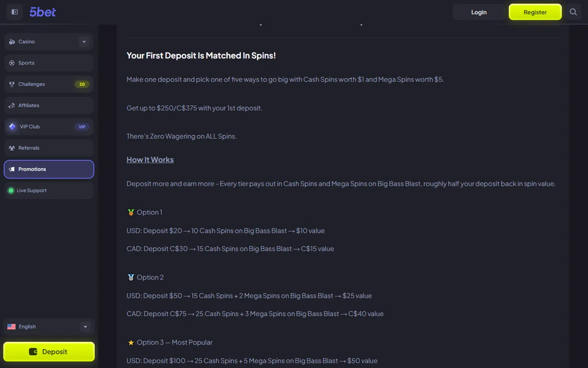Click the Affiliates handshake icon

coord(12,105)
